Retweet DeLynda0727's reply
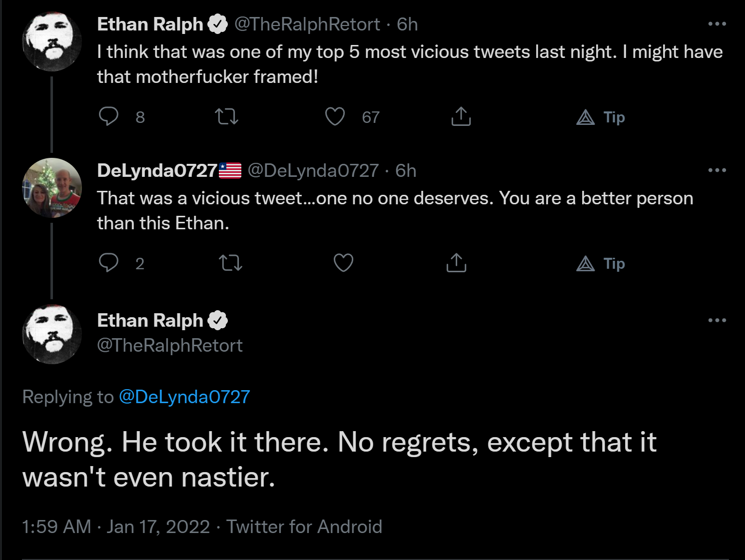 click(x=230, y=263)
